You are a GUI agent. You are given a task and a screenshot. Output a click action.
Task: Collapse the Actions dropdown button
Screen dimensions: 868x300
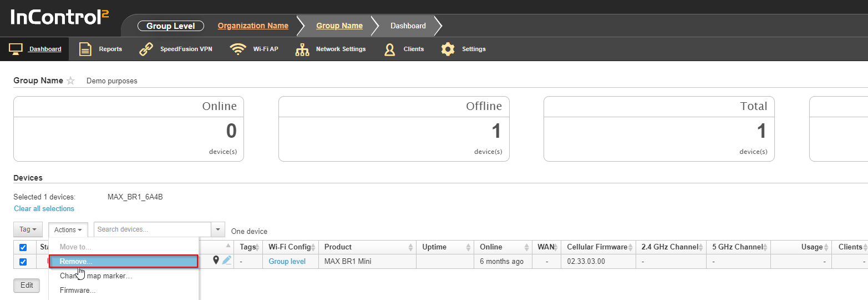coord(68,229)
